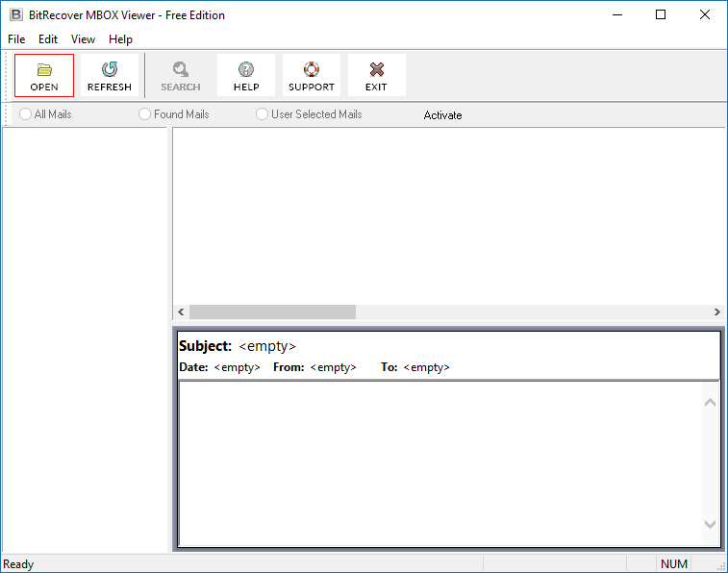
Task: Click the From <empty> field text
Action: pyautogui.click(x=314, y=367)
